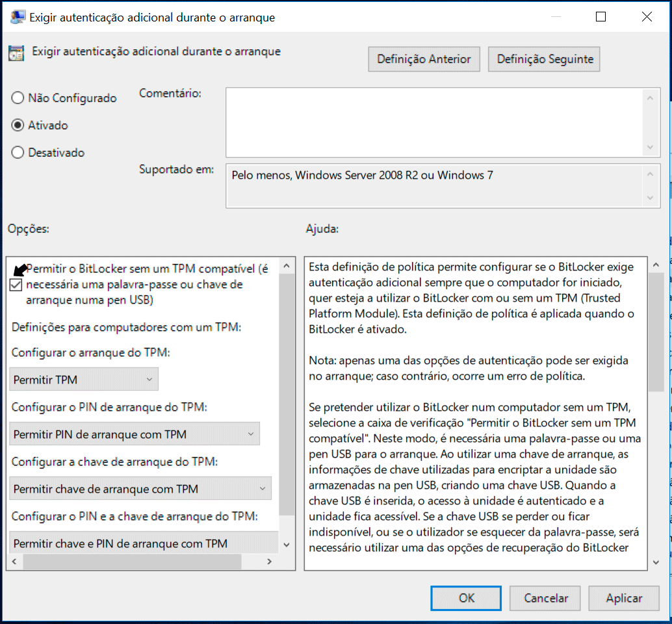Click the Ajuda panel scrollbar thumb
The width and height of the screenshot is (672, 624).
656,333
